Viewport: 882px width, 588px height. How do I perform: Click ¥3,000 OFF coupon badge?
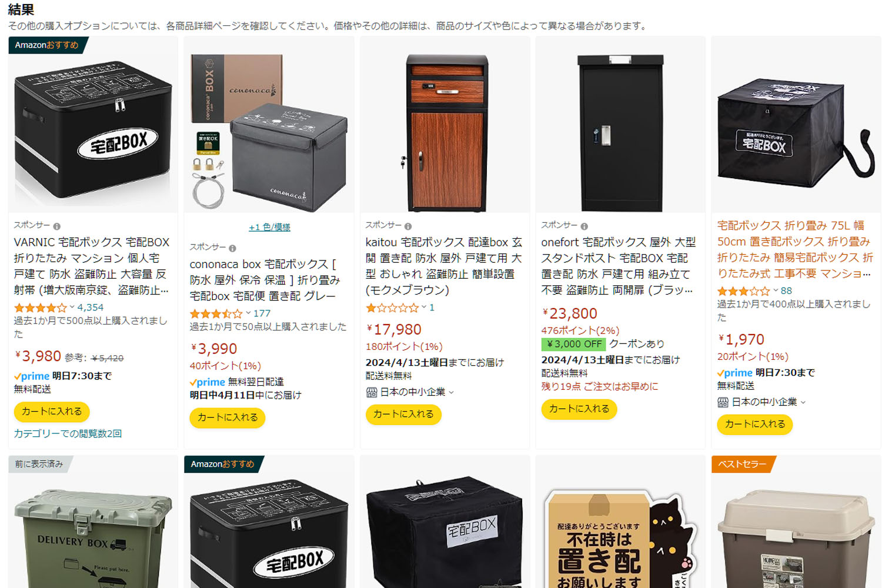tap(574, 344)
